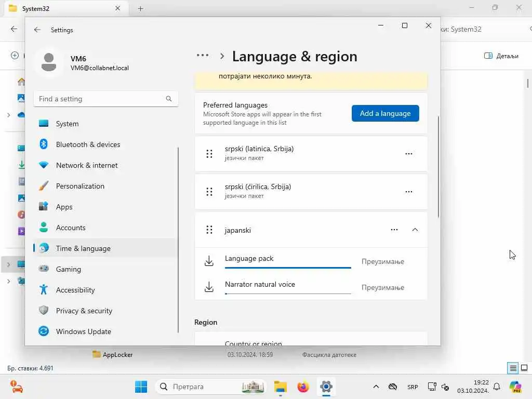Viewport: 532px width, 399px height.
Task: Open options for srpski (latinica, Srbija)
Action: [408, 154]
